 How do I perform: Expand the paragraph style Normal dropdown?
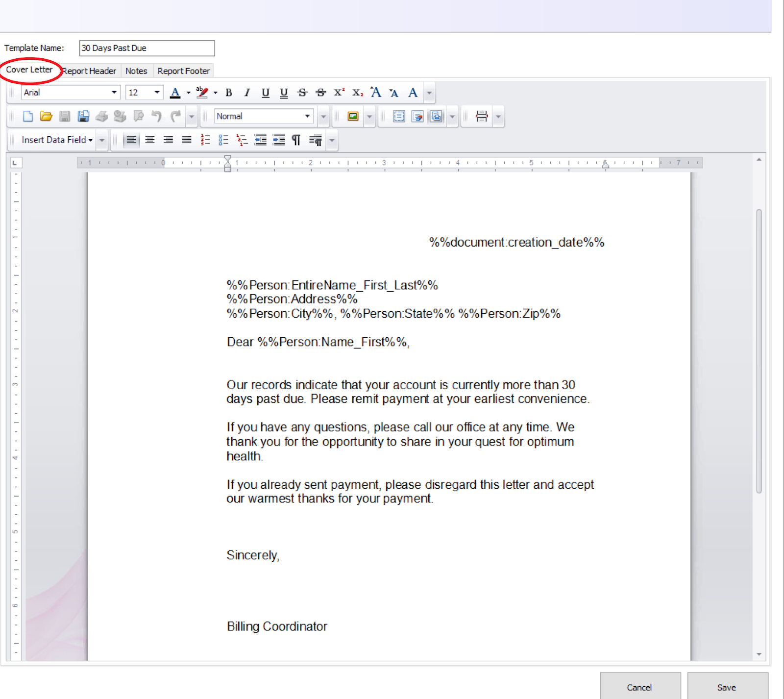click(x=308, y=116)
